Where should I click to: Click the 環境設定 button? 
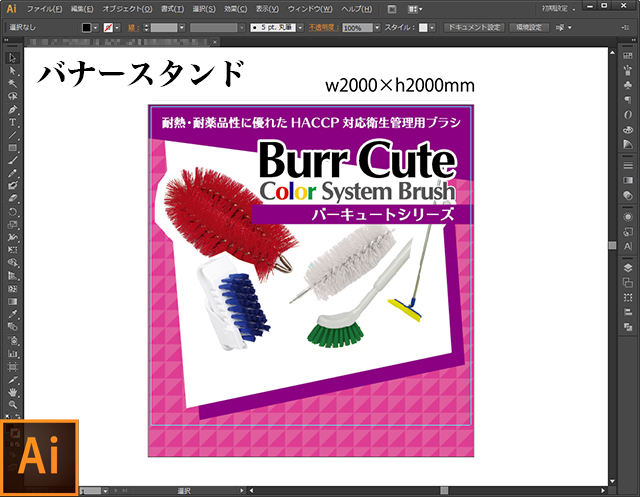click(x=529, y=27)
